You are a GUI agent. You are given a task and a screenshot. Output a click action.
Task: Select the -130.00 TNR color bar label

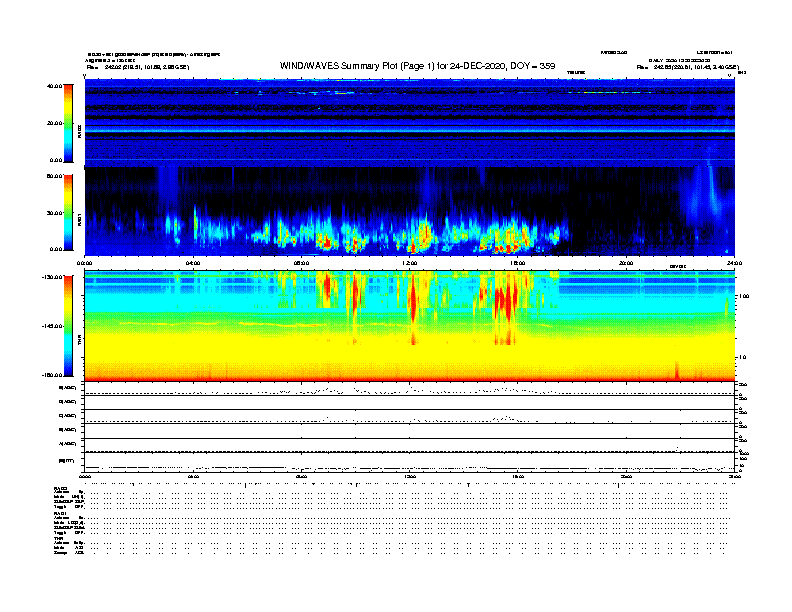point(52,277)
